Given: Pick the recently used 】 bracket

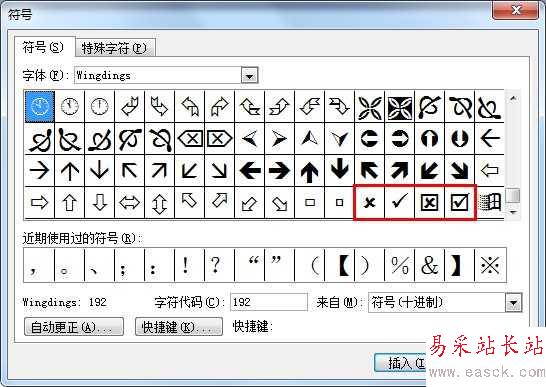Looking at the screenshot, I should pos(459,265).
